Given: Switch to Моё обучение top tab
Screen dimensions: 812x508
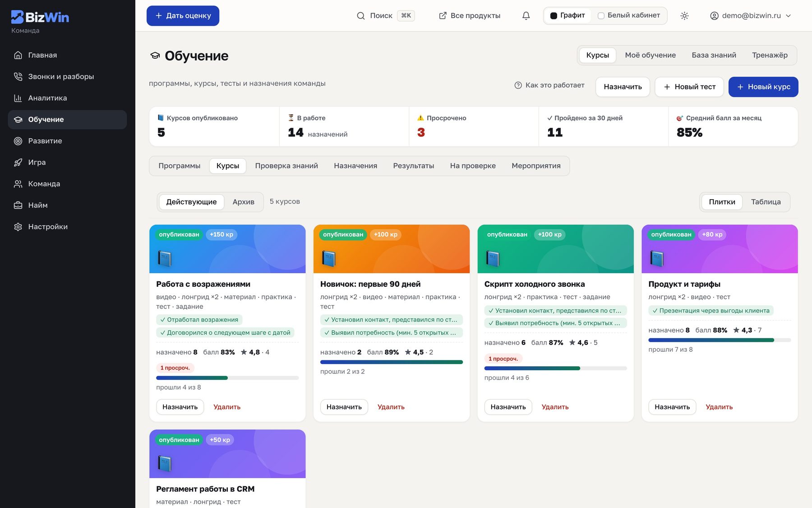Looking at the screenshot, I should click(x=651, y=55).
